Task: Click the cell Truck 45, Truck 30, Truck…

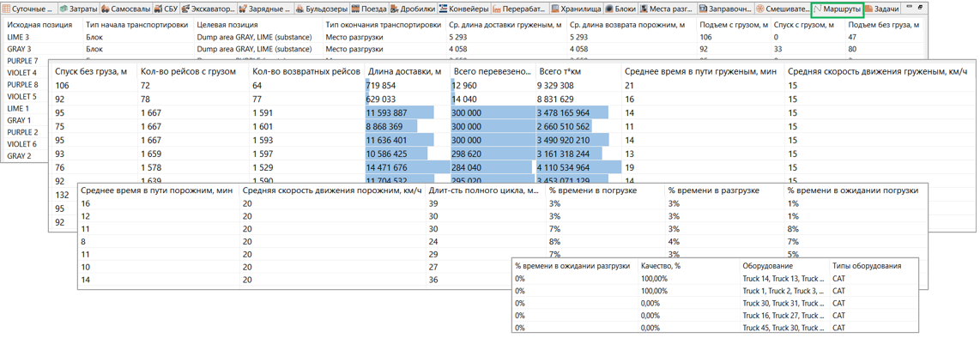Action: tap(783, 327)
